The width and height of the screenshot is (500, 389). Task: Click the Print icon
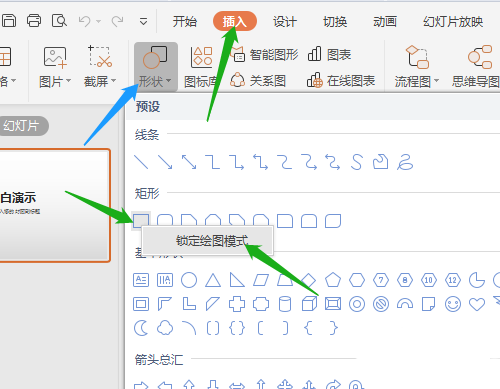(x=34, y=21)
